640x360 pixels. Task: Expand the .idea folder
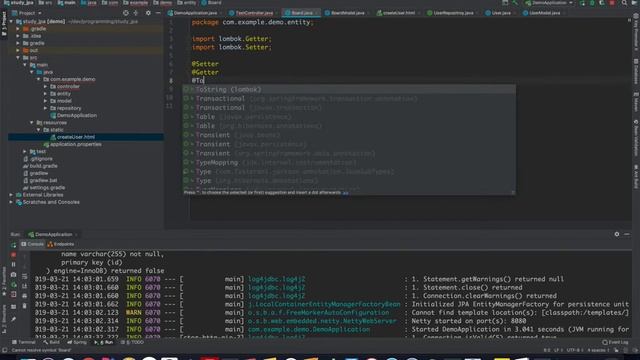coord(18,36)
